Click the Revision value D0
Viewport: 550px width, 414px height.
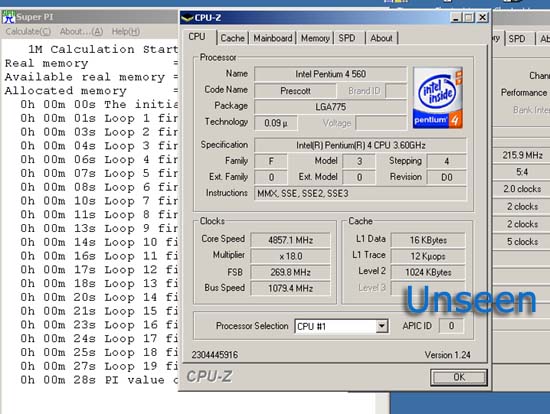447,177
